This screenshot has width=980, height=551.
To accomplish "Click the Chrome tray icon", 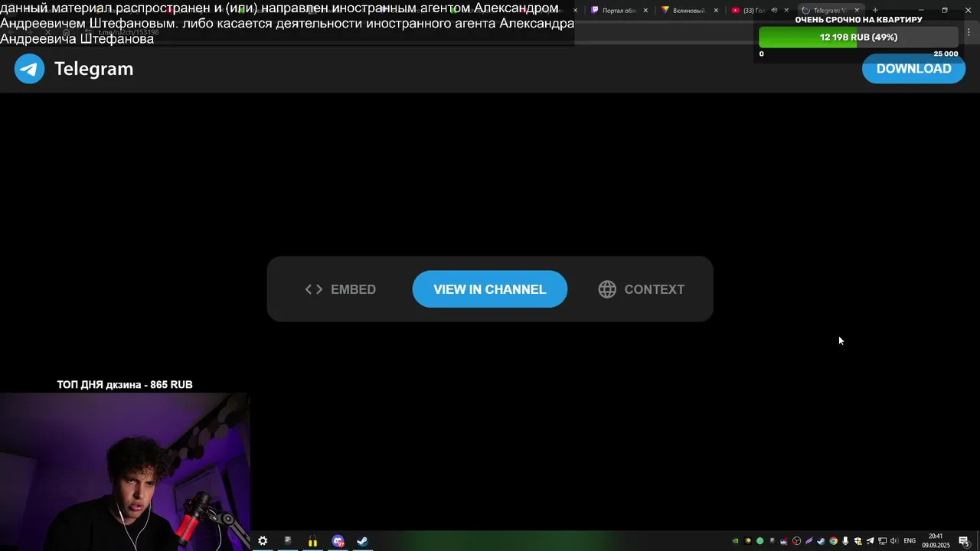I will 833,541.
